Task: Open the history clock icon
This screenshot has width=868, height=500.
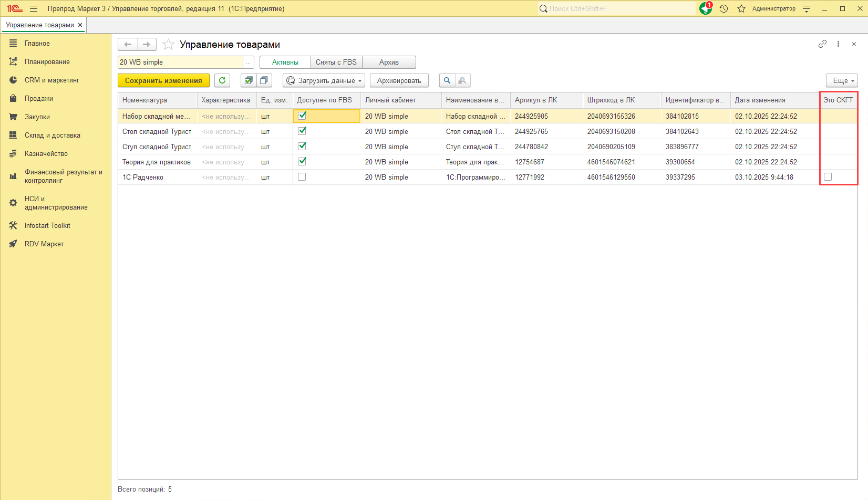Action: click(x=724, y=8)
